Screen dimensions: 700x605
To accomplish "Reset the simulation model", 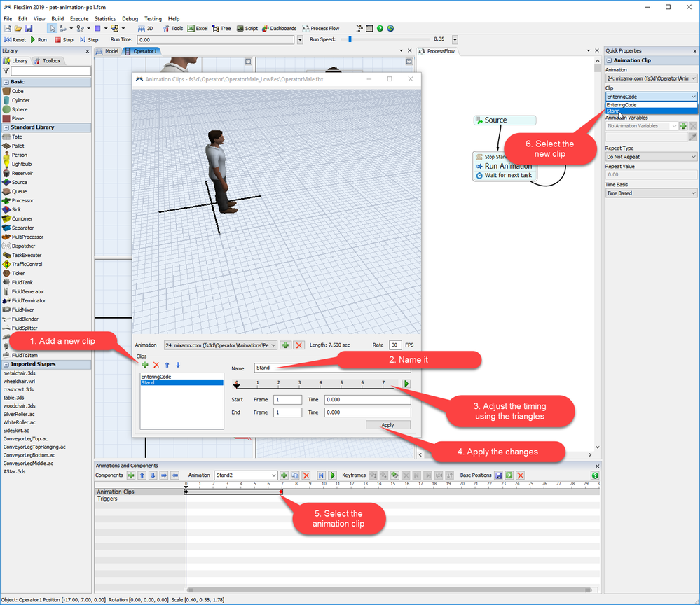I will [x=15, y=40].
